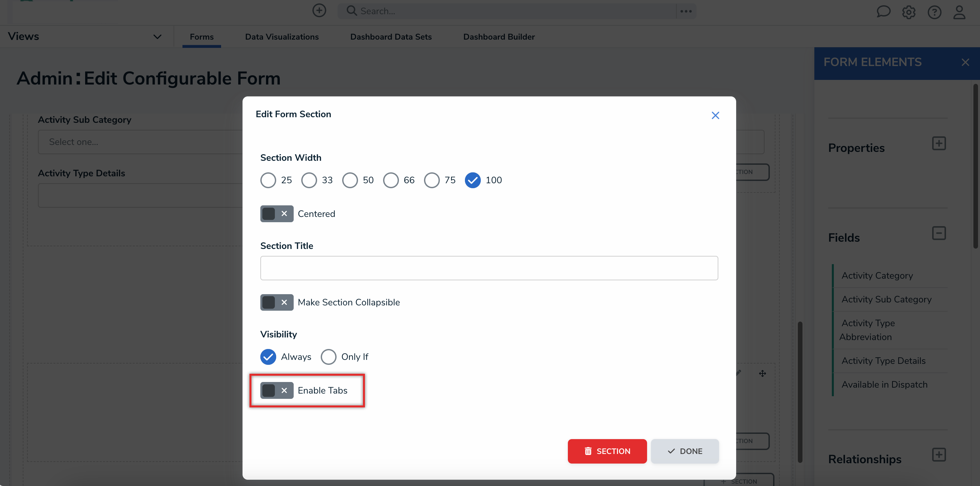This screenshot has height=486, width=980.
Task: Click the plus icon to create new item
Action: tap(319, 10)
